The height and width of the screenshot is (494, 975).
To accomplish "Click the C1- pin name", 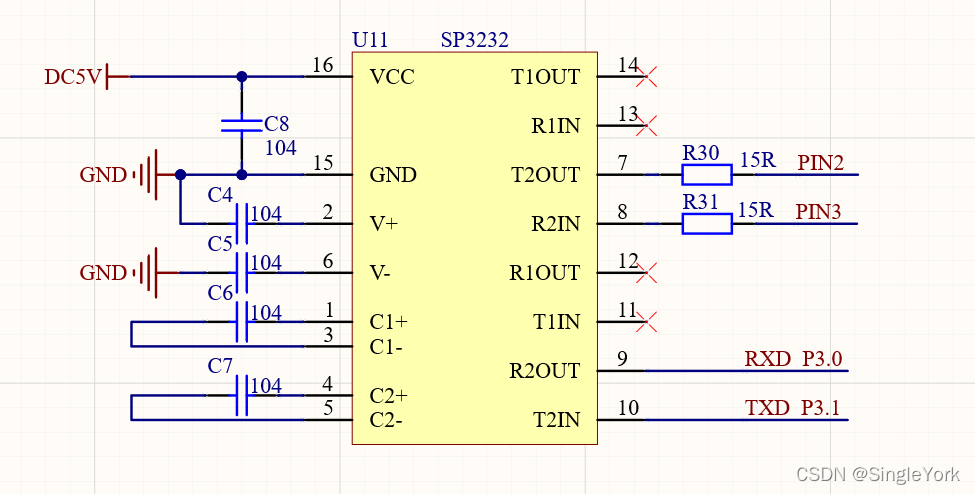I will [x=386, y=347].
